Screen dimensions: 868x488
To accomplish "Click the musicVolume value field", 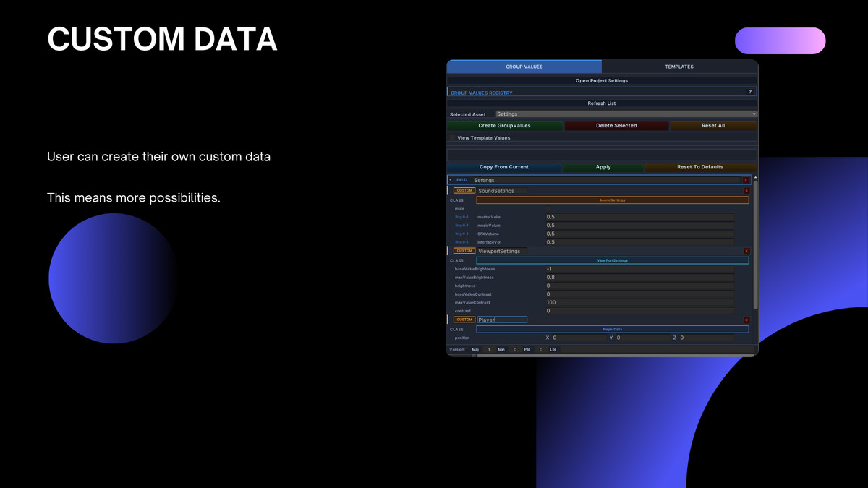I will 640,226.
